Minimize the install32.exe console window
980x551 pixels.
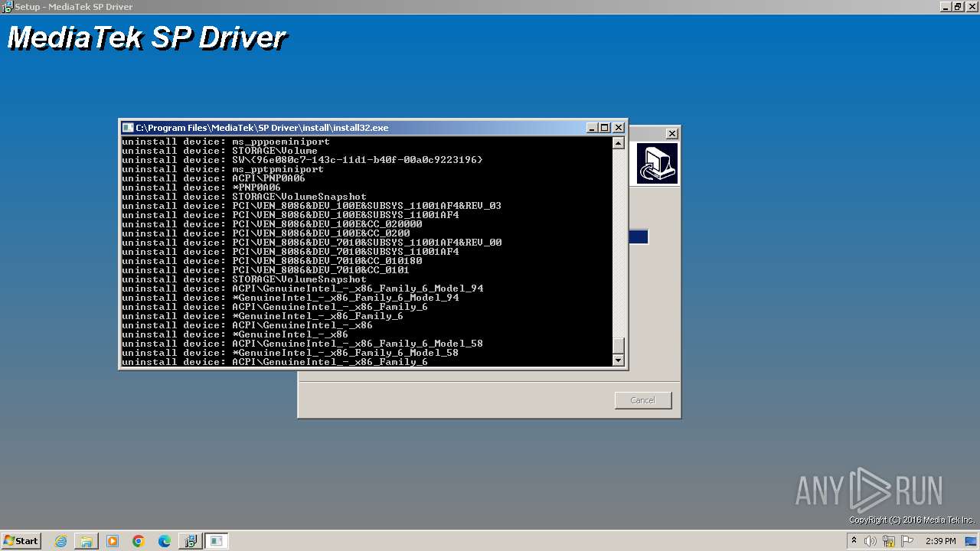(592, 128)
